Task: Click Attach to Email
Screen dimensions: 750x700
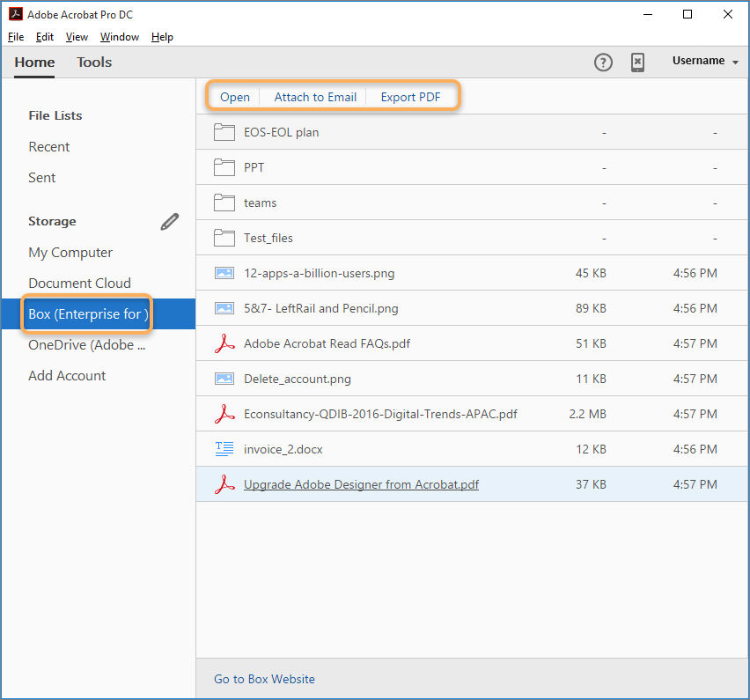Action: click(x=315, y=97)
